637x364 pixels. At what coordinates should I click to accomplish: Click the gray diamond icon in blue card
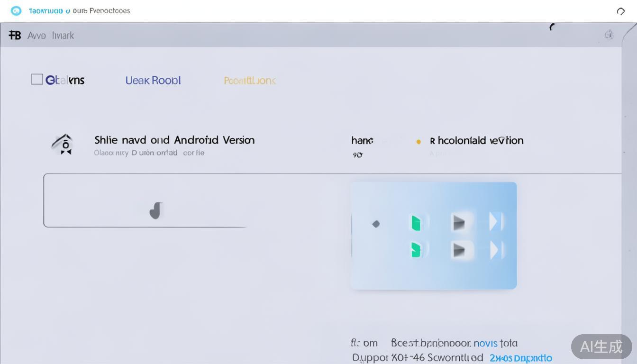tap(376, 224)
